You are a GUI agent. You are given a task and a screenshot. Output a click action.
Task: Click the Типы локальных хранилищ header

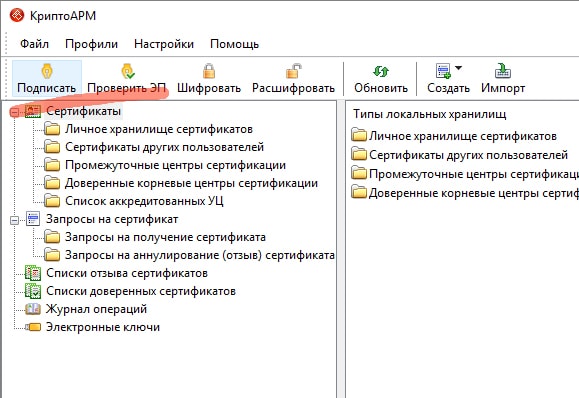coord(429,114)
